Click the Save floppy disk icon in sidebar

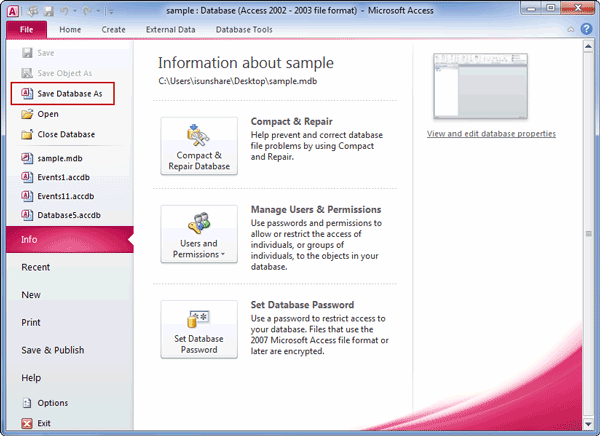coord(27,53)
